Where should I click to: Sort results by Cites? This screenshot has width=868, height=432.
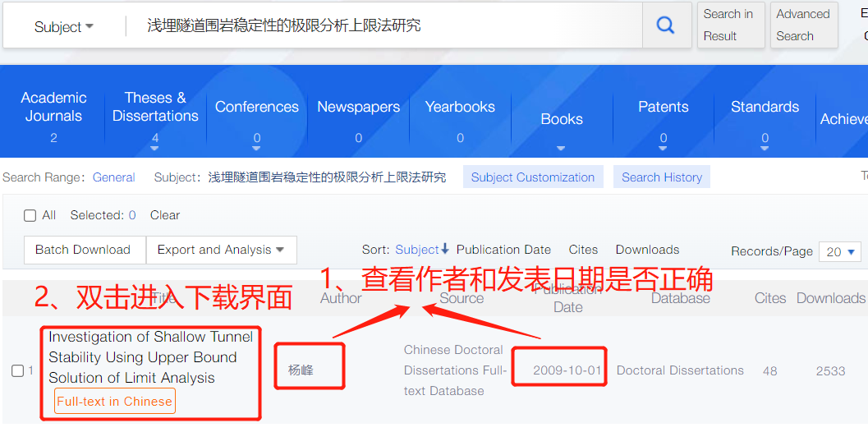(584, 250)
